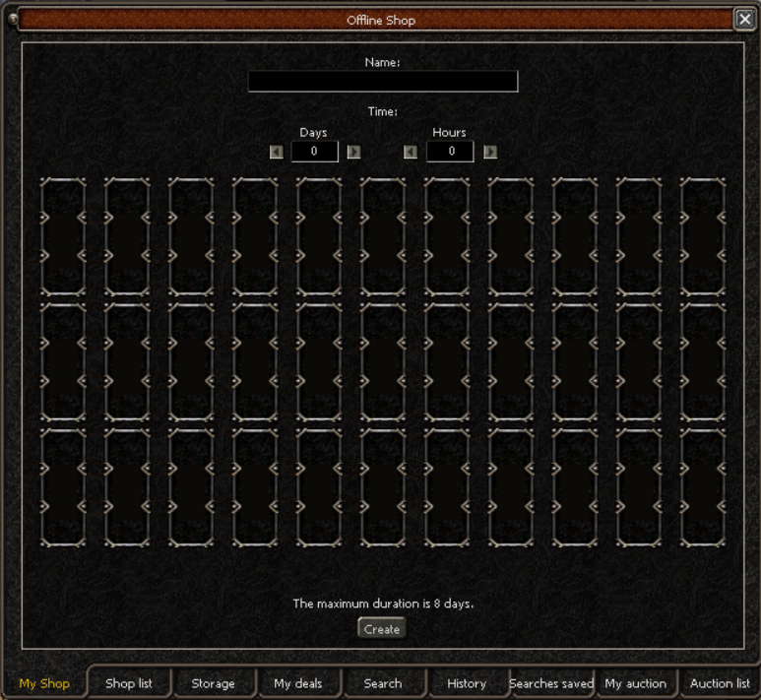Open the Searches saved tab

click(x=551, y=683)
